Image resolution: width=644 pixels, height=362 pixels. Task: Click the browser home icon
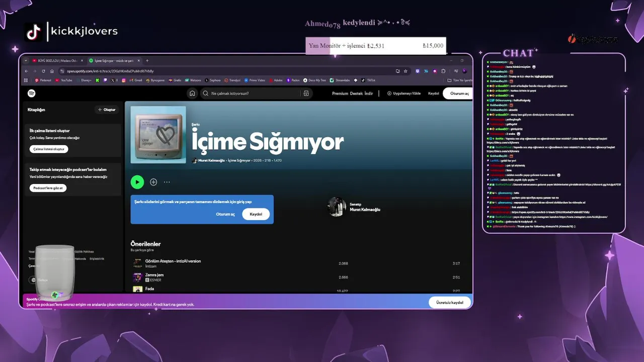[x=52, y=71]
